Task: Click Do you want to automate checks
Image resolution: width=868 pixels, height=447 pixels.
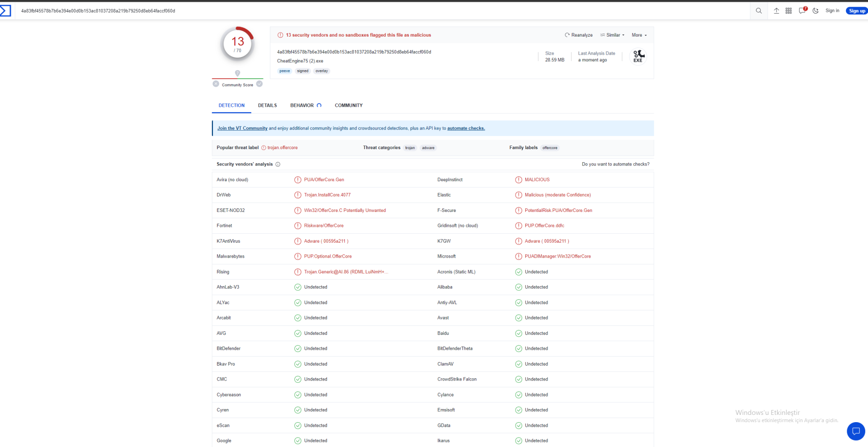Action: tap(616, 165)
